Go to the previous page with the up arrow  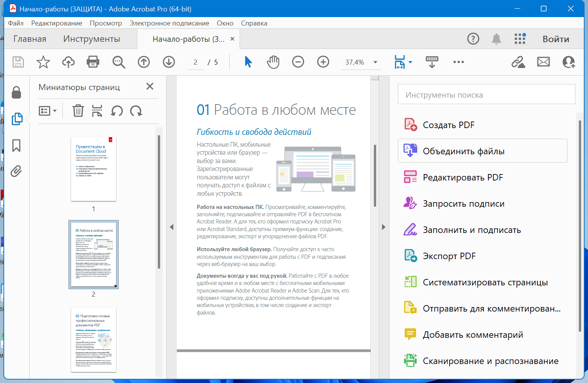144,62
